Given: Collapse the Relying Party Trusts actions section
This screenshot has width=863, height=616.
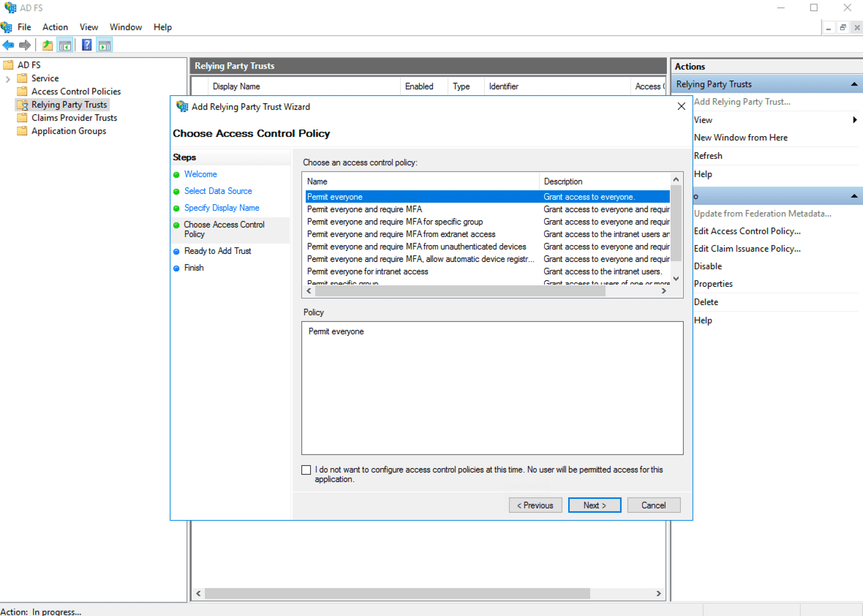Looking at the screenshot, I should click(853, 83).
